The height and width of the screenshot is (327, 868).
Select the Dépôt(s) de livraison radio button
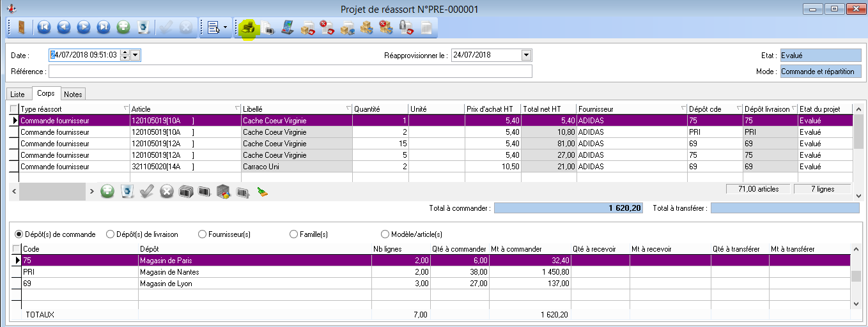(x=110, y=234)
